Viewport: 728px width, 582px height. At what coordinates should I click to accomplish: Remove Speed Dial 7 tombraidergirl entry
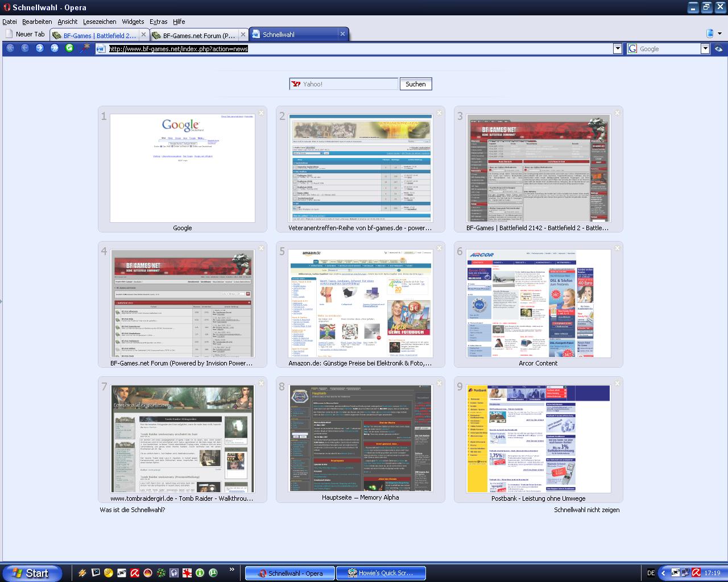pos(261,384)
